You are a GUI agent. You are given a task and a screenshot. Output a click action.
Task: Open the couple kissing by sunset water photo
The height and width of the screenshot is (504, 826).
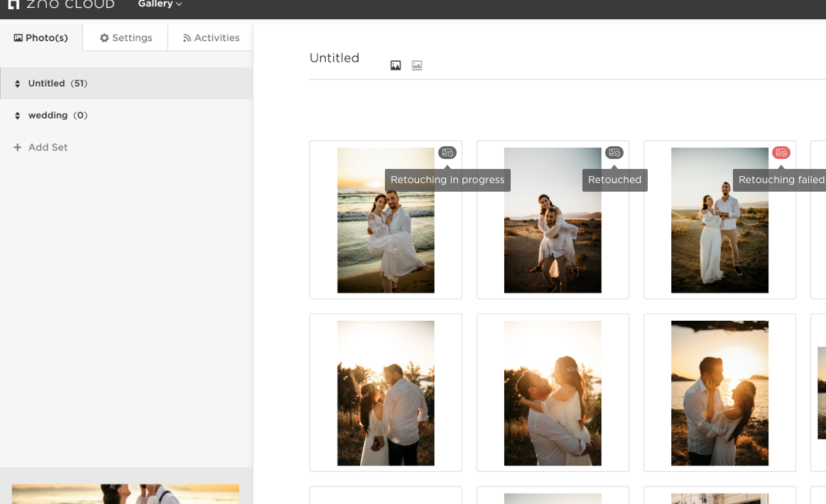(719, 393)
